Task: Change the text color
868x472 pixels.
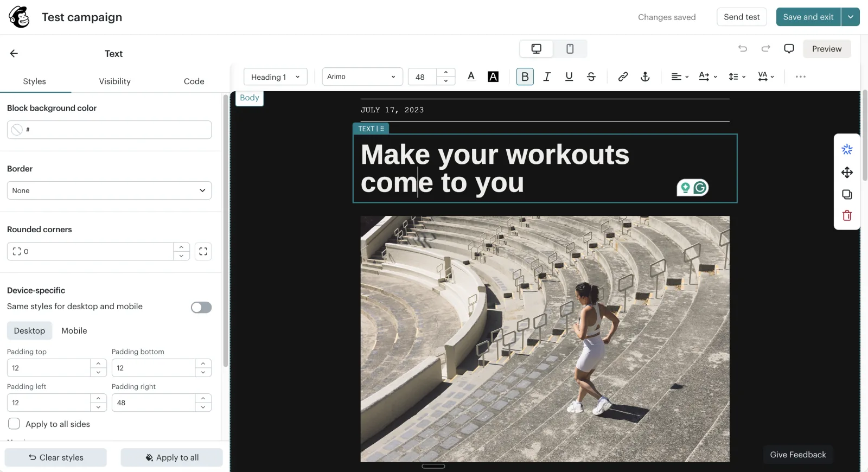Action: 471,76
